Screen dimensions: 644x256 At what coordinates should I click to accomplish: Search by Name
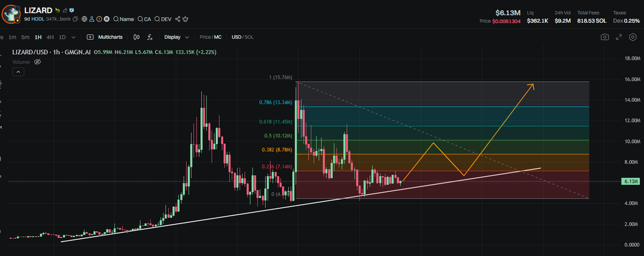tap(123, 19)
